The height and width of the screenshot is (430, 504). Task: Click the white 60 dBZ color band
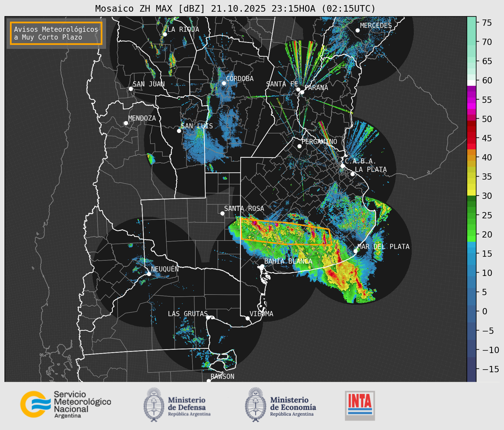pos(471,83)
